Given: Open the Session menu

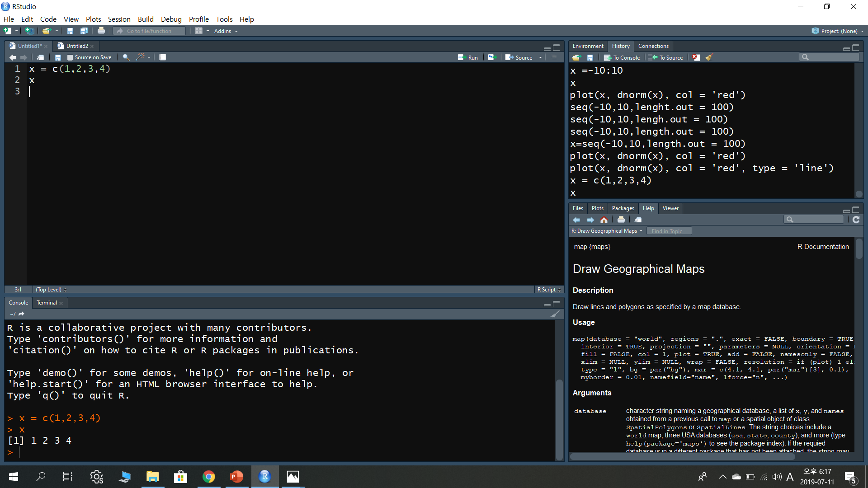Looking at the screenshot, I should tap(119, 19).
